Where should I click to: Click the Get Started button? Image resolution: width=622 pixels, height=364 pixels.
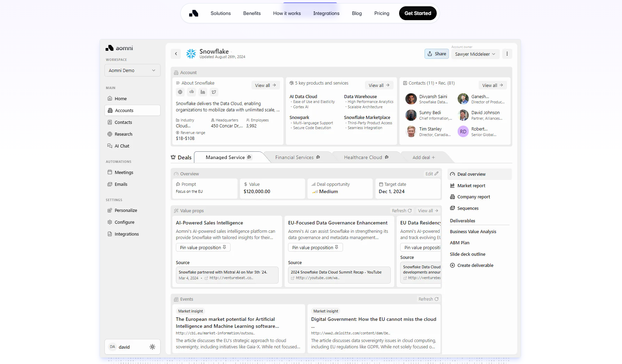pyautogui.click(x=418, y=13)
